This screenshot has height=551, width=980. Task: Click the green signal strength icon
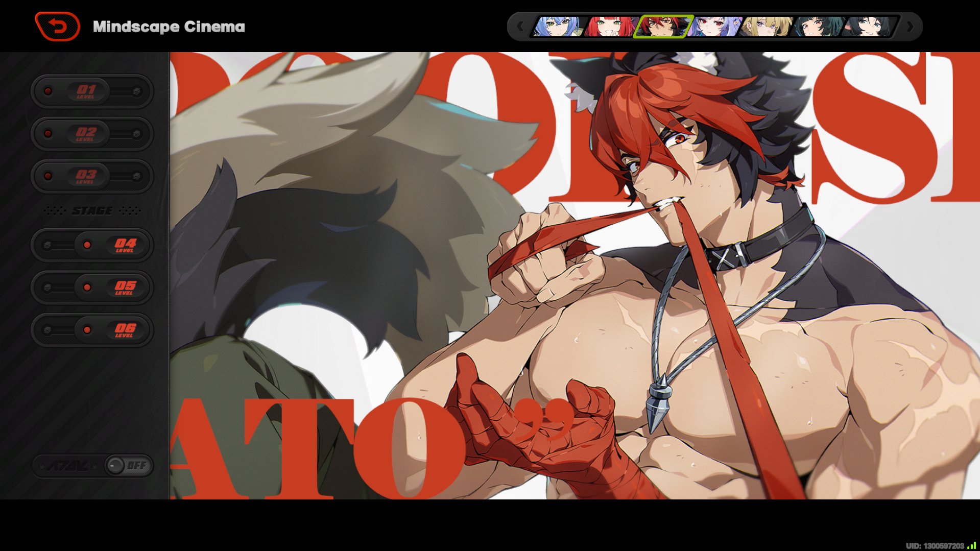coord(971,545)
